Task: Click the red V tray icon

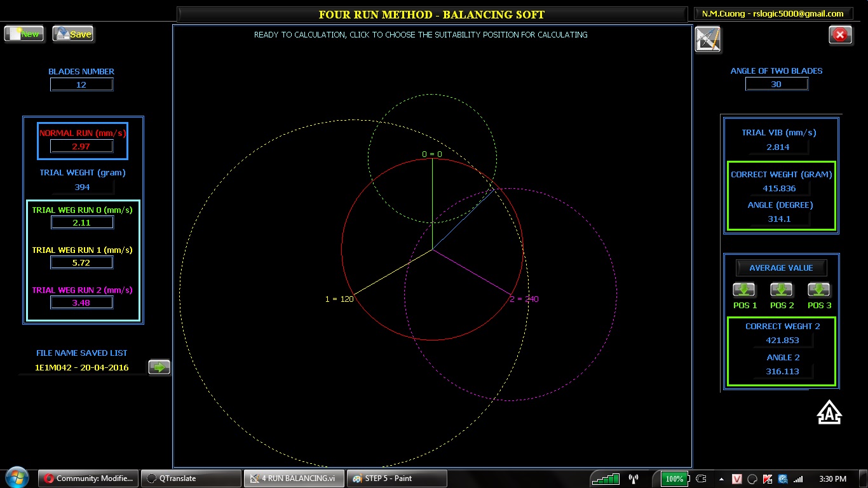Action: coord(737,479)
